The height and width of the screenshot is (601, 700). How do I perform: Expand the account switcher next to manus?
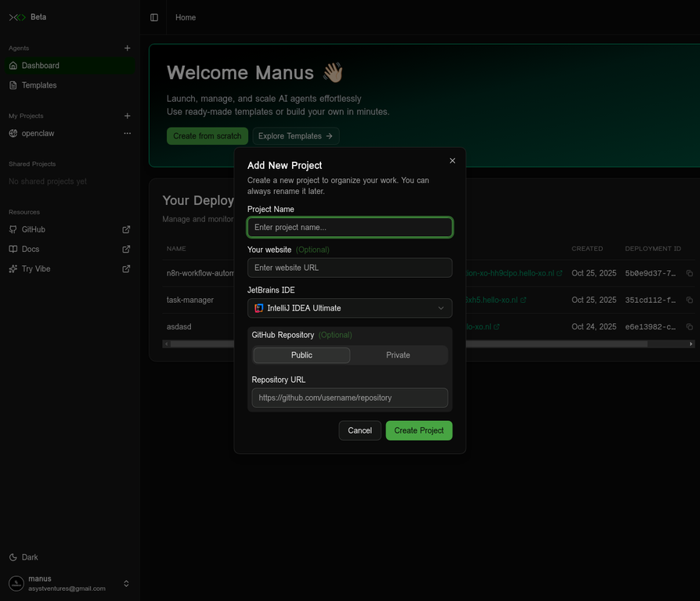click(x=126, y=583)
